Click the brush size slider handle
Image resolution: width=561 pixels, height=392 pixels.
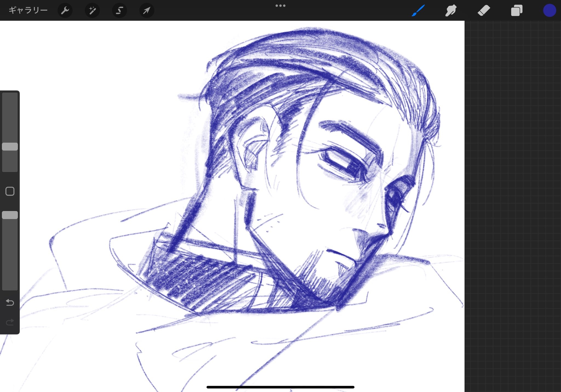(x=10, y=147)
